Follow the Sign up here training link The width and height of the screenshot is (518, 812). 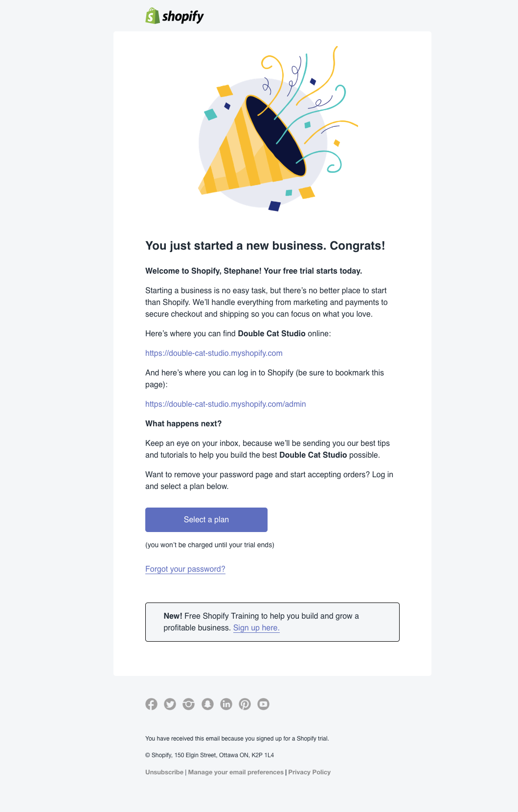coord(256,628)
